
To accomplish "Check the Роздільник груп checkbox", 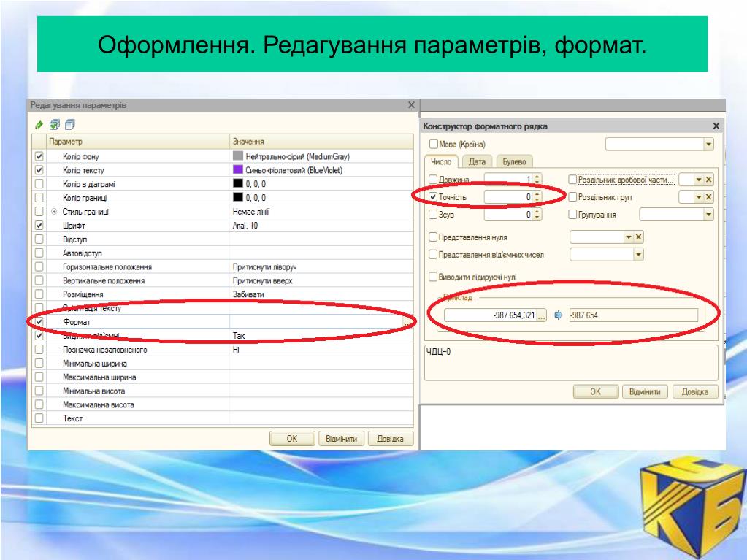I will click(572, 196).
